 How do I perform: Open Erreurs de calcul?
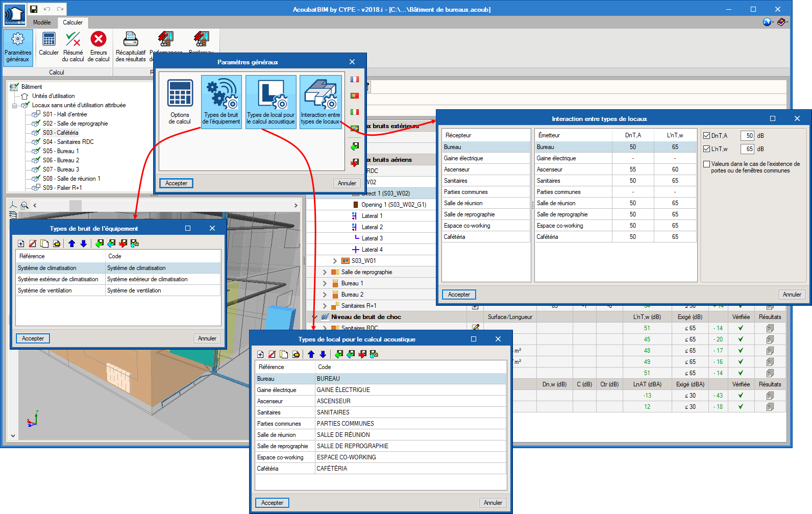click(x=99, y=47)
